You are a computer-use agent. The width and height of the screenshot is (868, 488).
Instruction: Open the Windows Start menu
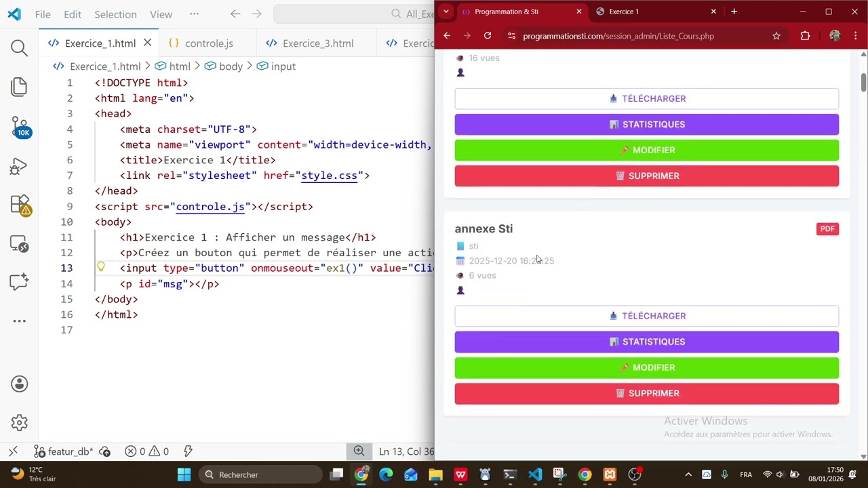pos(184,474)
